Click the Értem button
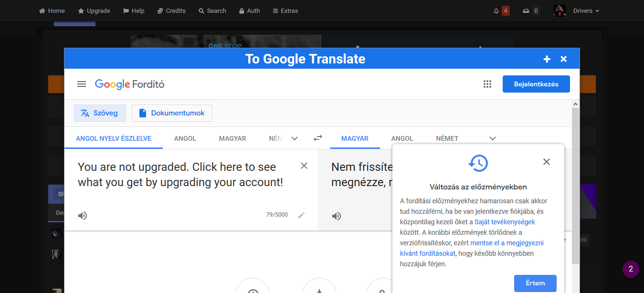 coord(535,283)
